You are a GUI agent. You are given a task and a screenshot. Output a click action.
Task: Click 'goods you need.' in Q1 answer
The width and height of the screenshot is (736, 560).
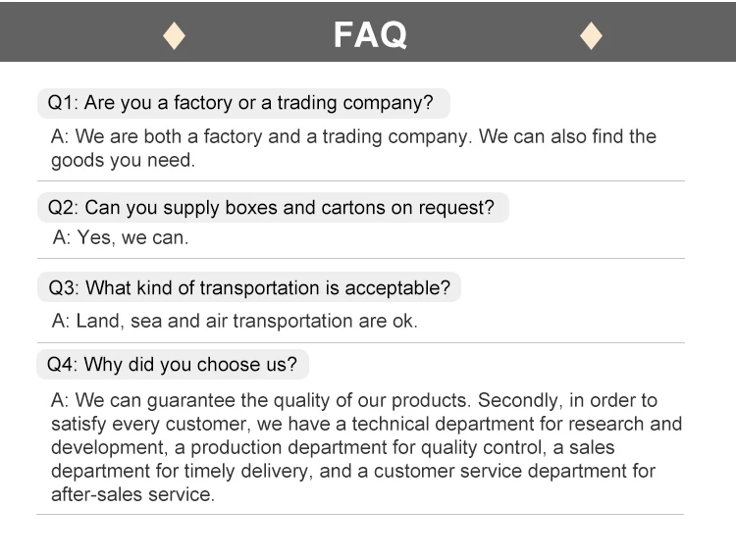(123, 160)
